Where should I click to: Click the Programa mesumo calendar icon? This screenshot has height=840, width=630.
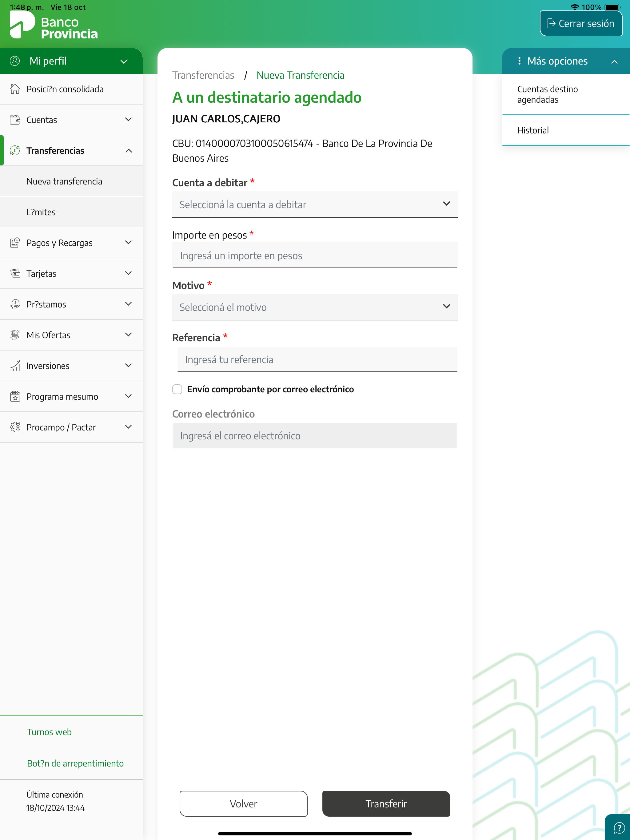pyautogui.click(x=15, y=396)
